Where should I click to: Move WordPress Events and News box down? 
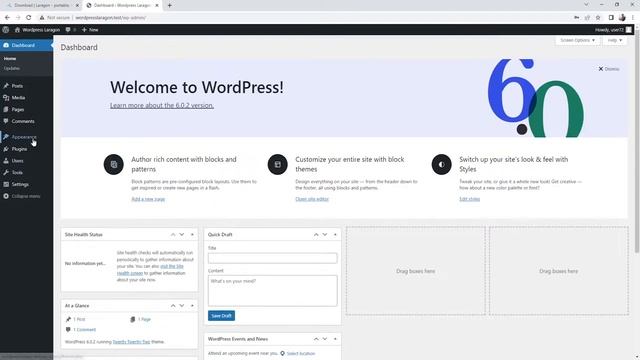point(325,339)
